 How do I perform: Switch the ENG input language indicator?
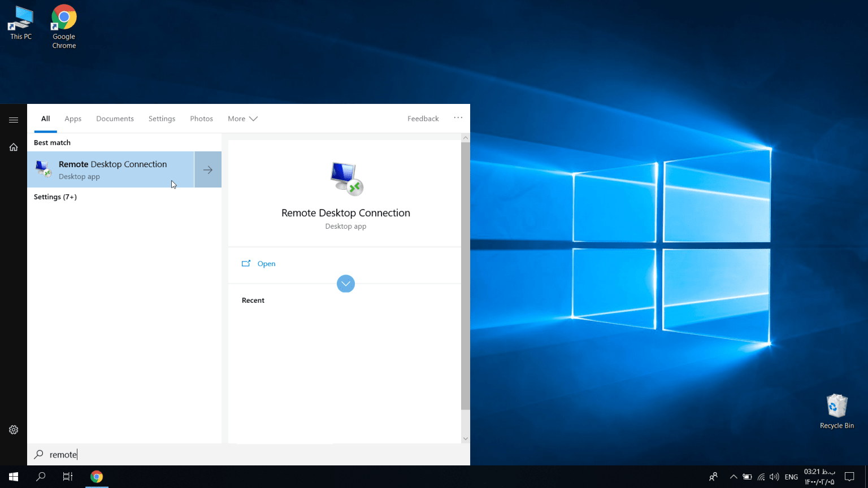[791, 477]
